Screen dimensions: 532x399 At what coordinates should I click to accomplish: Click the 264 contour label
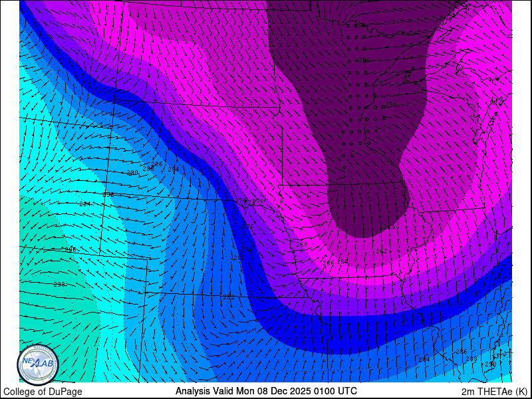point(342,261)
